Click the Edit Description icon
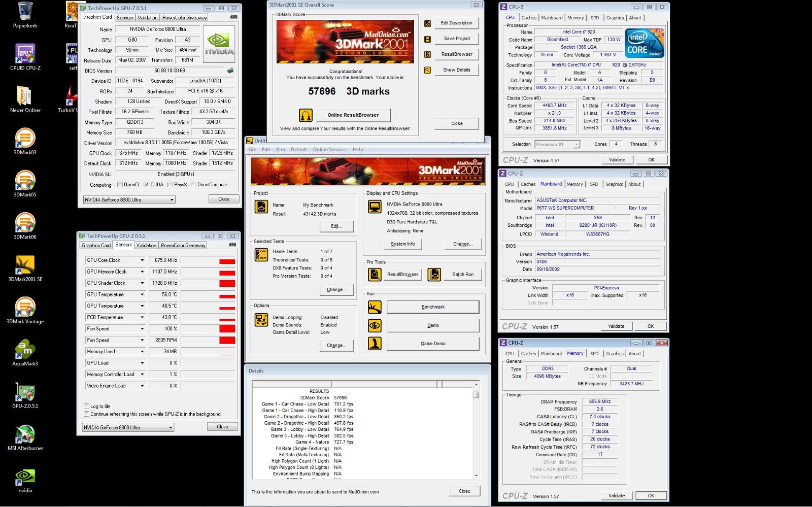The height and width of the screenshot is (507, 812). coord(428,23)
